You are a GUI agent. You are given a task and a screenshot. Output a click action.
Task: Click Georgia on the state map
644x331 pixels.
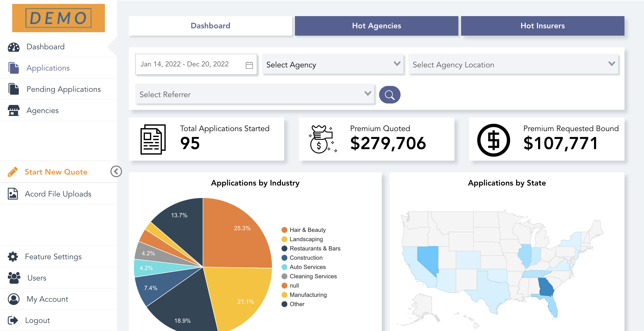[546, 287]
